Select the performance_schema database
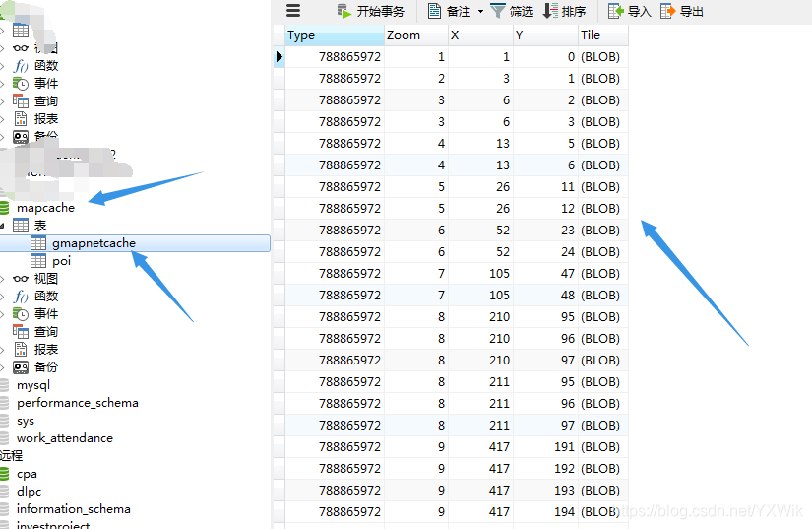812x529 pixels. (77, 403)
